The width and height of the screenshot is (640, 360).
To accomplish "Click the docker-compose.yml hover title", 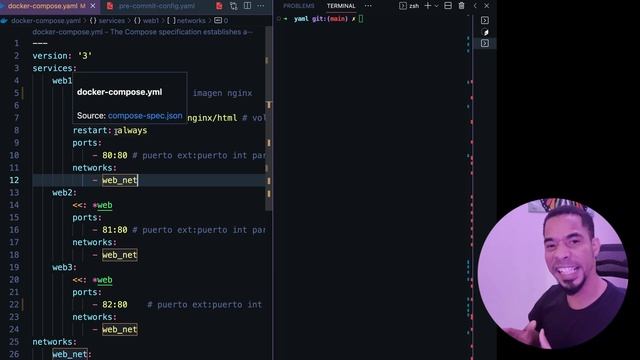I will (120, 92).
